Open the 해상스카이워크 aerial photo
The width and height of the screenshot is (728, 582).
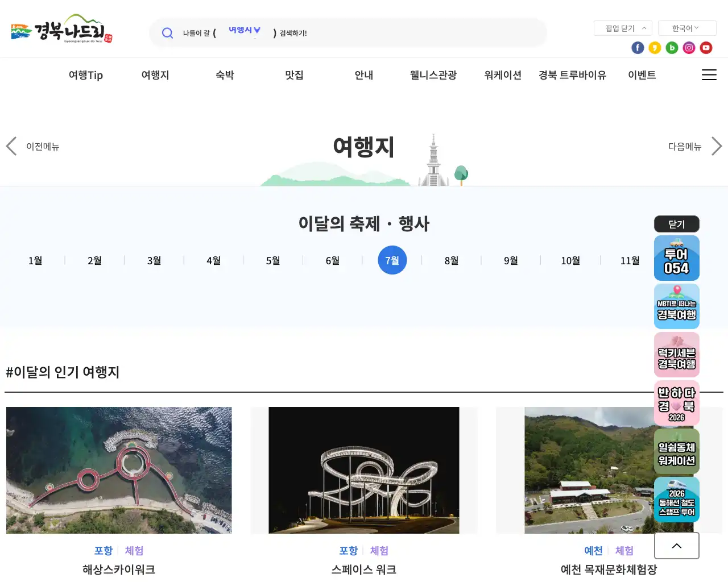(x=119, y=470)
